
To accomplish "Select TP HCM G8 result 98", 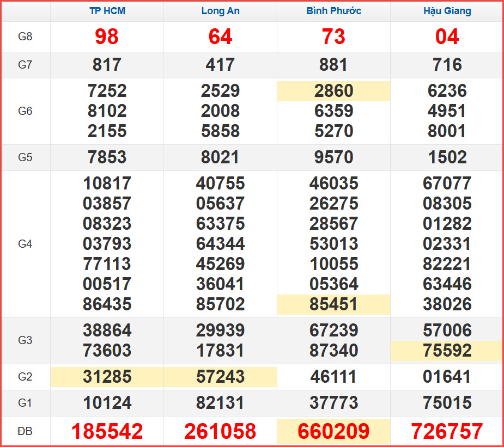I will click(107, 36).
